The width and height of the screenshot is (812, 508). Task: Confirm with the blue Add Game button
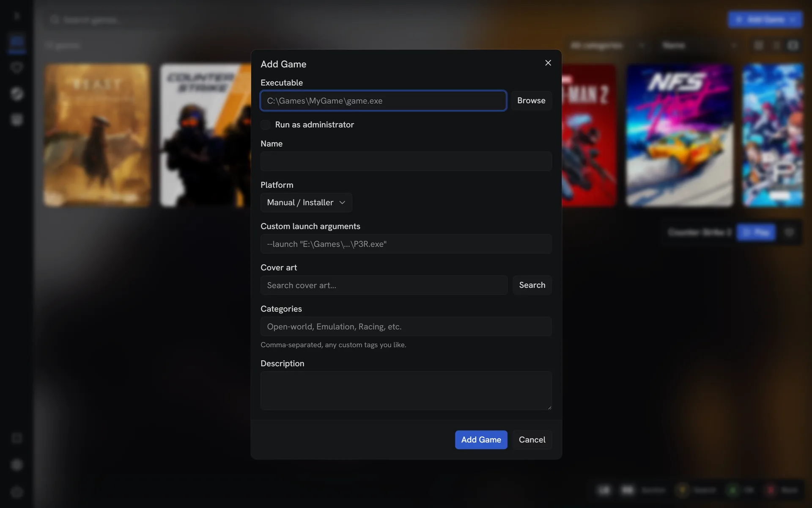(x=481, y=439)
